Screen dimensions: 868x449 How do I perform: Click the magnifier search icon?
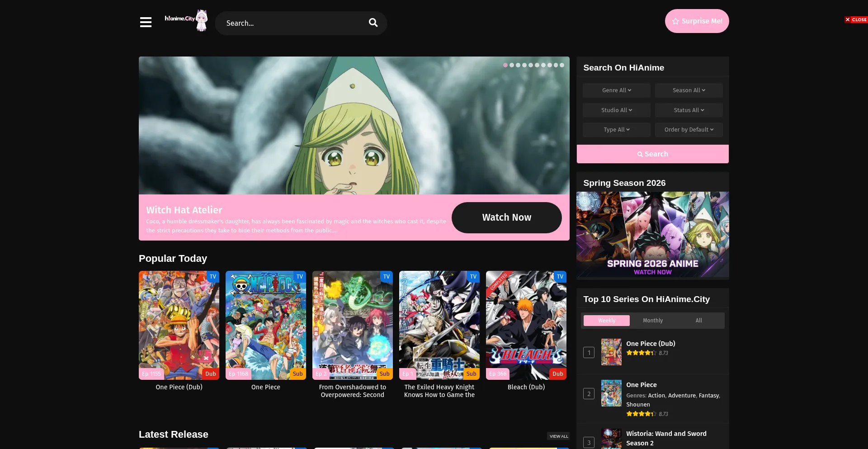(x=373, y=23)
